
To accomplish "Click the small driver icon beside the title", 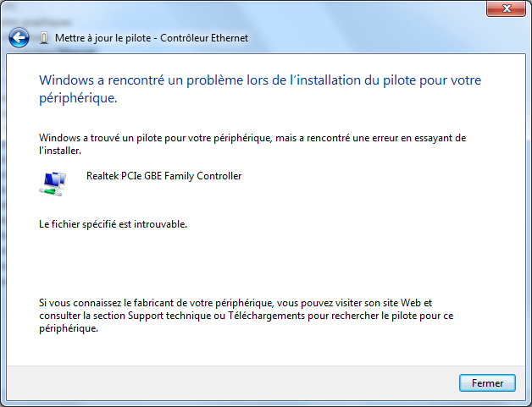I will [x=44, y=38].
